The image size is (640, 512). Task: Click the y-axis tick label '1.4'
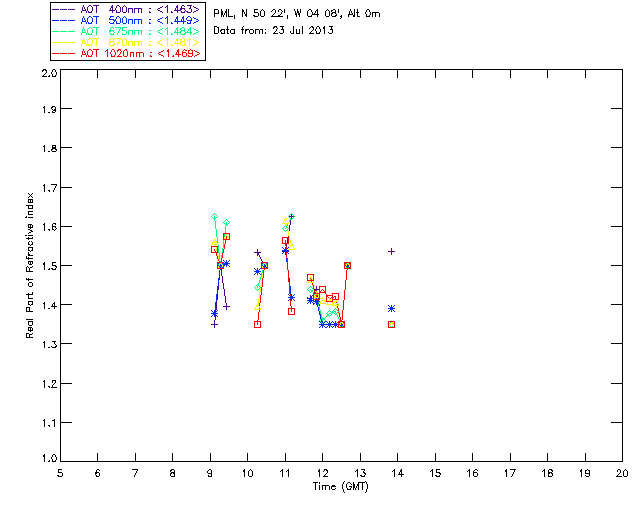(49, 305)
